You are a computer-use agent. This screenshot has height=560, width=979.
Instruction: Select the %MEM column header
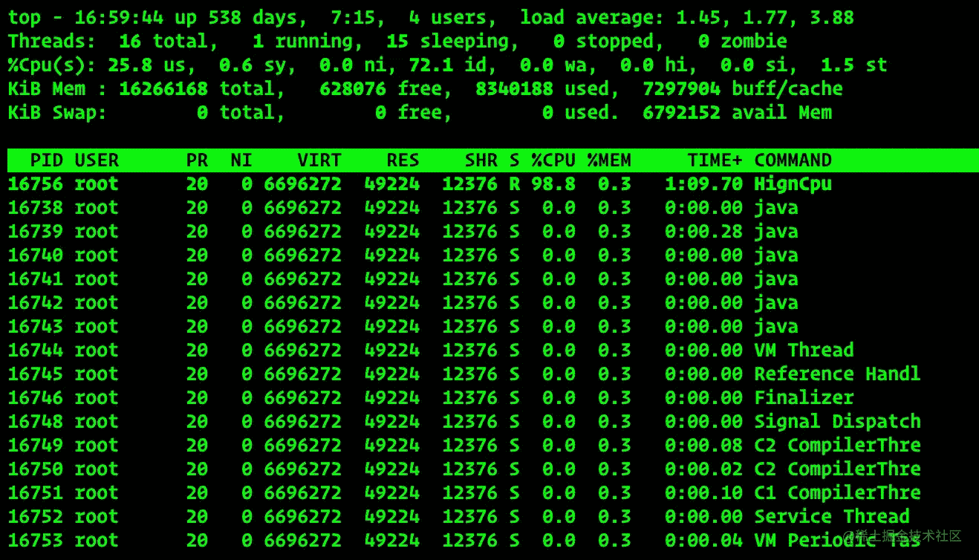(608, 160)
